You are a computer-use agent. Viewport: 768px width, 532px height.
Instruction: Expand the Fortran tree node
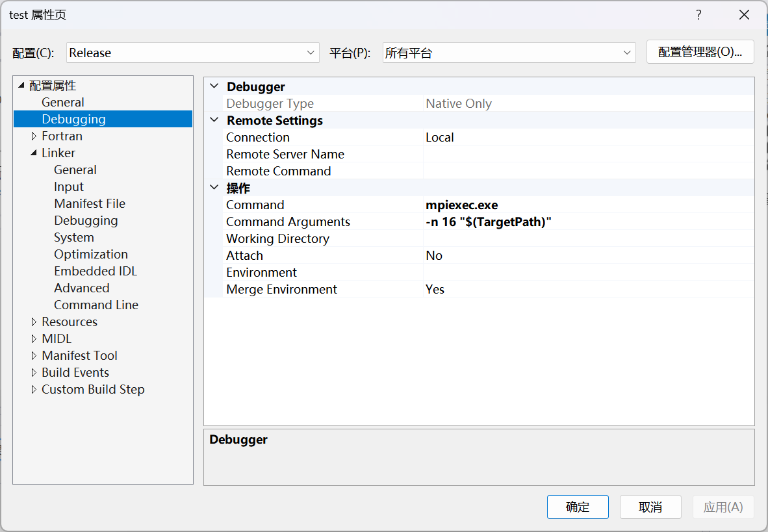pyautogui.click(x=34, y=136)
